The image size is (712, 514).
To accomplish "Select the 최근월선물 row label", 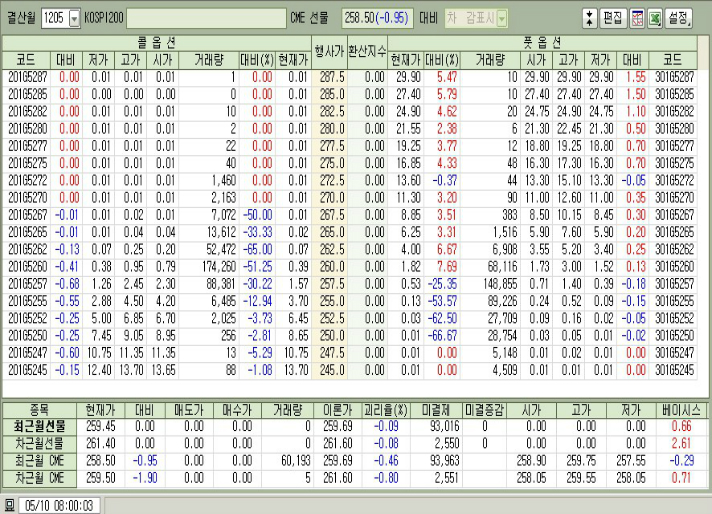I will coord(40,425).
